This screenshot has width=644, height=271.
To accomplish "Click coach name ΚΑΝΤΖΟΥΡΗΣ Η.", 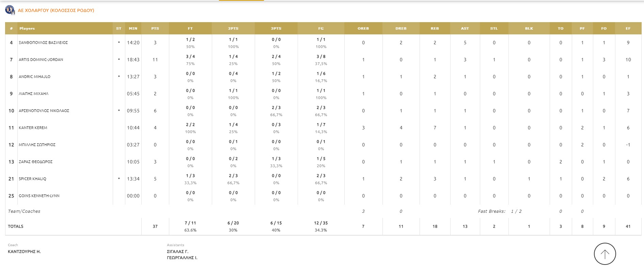I will [24, 252].
